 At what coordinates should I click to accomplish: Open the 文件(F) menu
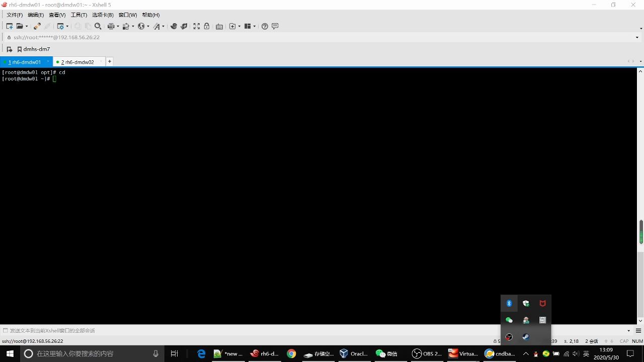(x=14, y=15)
